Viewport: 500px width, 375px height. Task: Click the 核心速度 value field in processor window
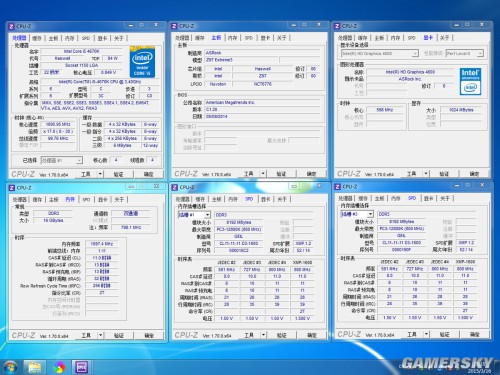58,124
